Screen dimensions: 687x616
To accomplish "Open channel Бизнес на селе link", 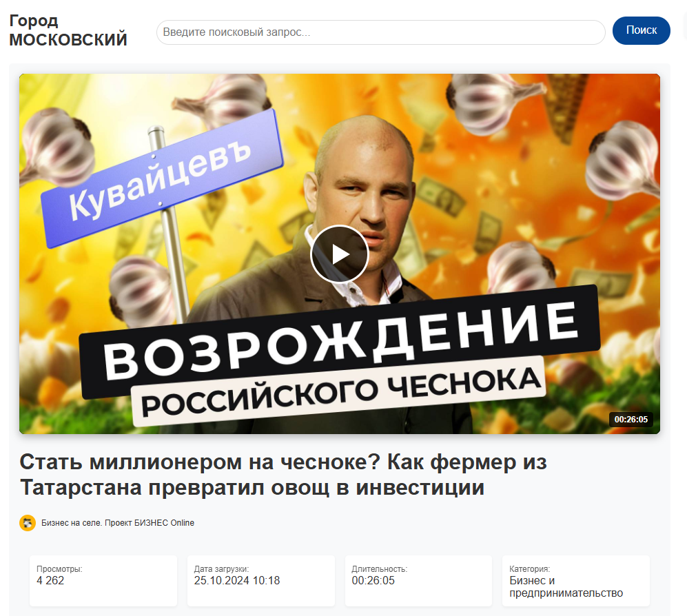I will [117, 523].
